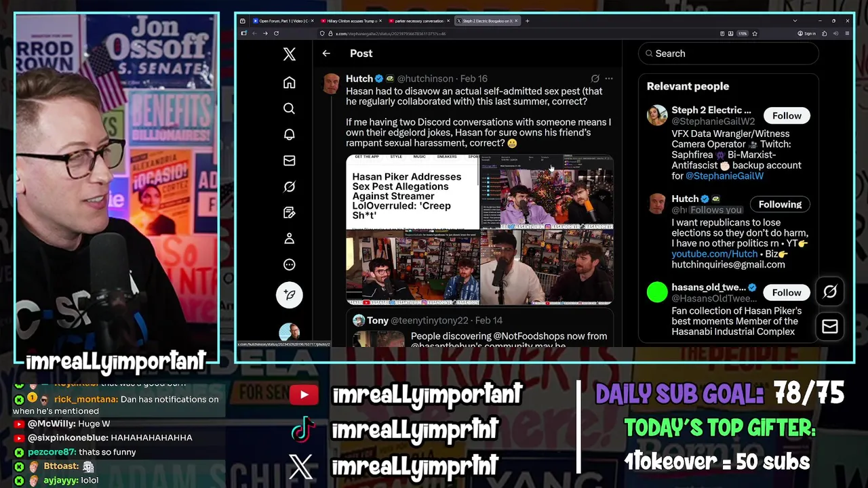Click pezcore87 chat username
The height and width of the screenshot is (488, 868).
[52, 452]
